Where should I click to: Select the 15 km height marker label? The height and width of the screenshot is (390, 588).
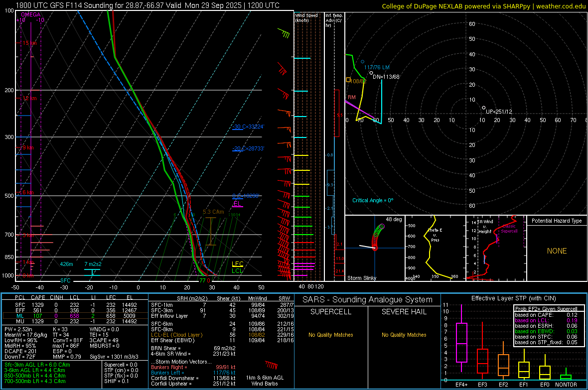[29, 43]
